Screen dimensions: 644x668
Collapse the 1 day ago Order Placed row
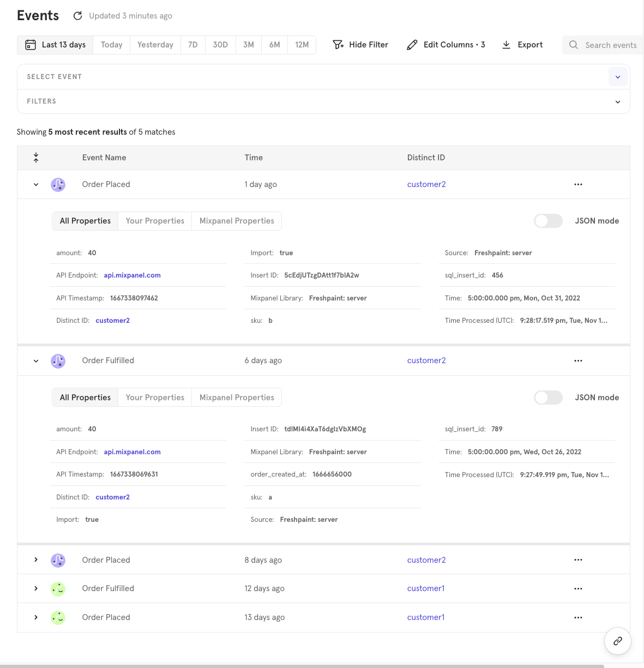click(36, 184)
